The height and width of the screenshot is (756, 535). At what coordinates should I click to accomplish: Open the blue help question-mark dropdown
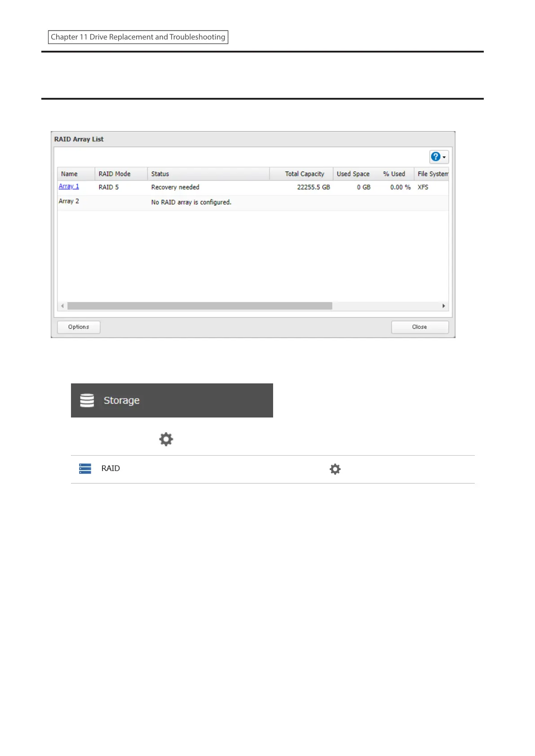[x=439, y=157]
